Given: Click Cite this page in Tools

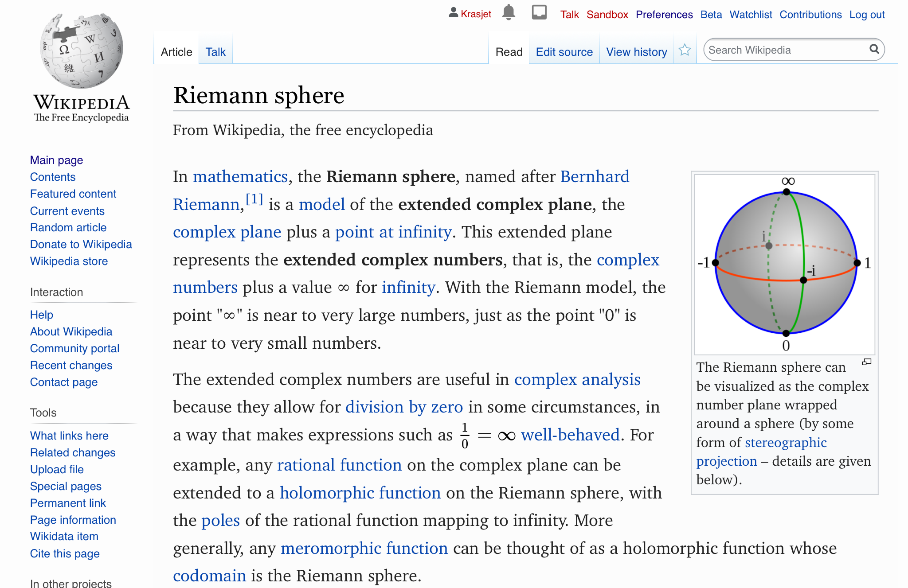Looking at the screenshot, I should tap(65, 553).
